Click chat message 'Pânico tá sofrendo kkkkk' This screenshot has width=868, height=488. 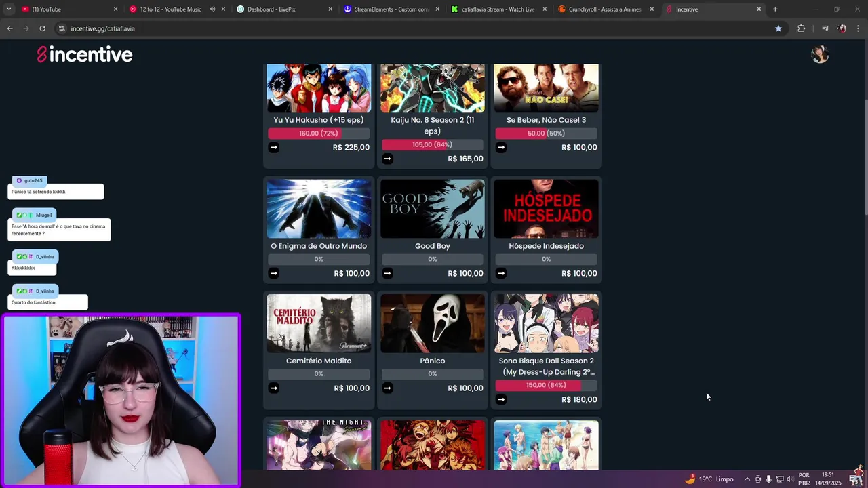39,192
